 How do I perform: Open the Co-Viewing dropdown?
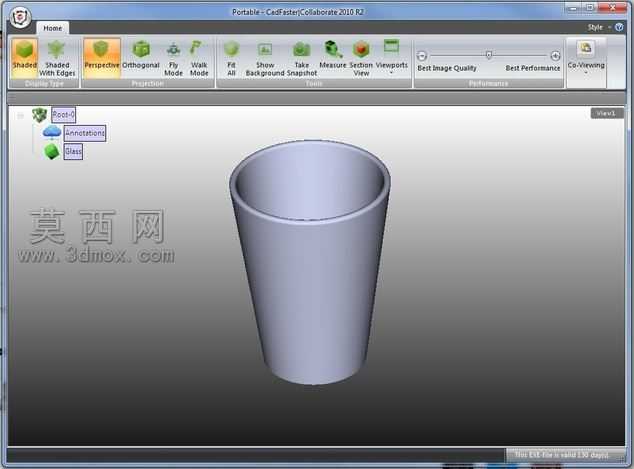(x=586, y=58)
